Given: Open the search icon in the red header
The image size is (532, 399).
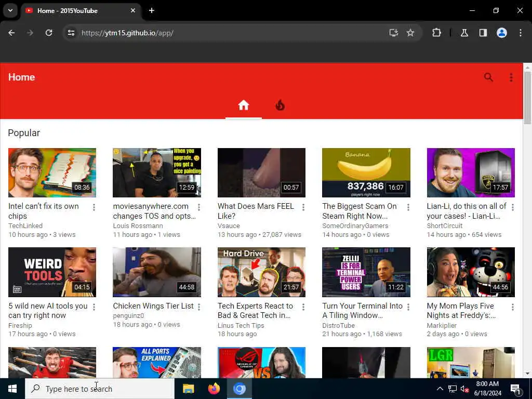Looking at the screenshot, I should [x=488, y=77].
